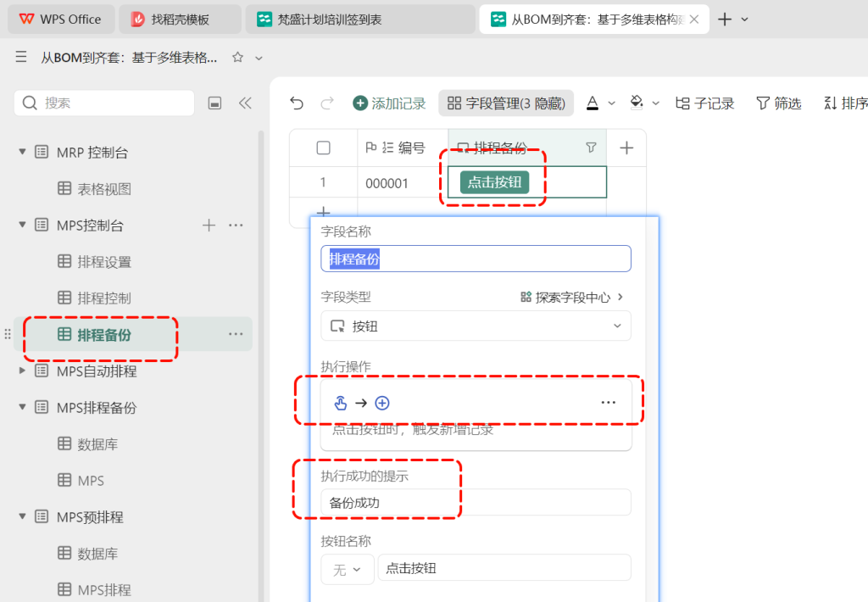Toggle the select-all checkbox in table header
The height and width of the screenshot is (602, 868).
(x=323, y=148)
